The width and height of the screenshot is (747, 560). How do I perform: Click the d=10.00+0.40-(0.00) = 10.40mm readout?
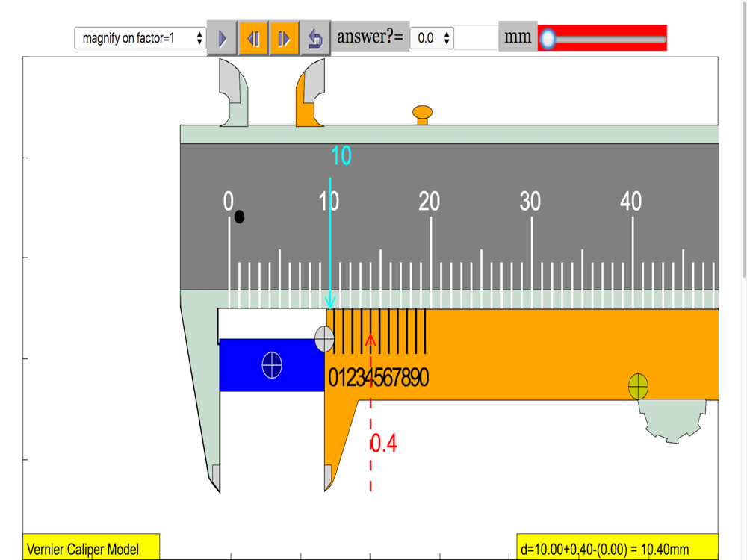click(x=618, y=547)
